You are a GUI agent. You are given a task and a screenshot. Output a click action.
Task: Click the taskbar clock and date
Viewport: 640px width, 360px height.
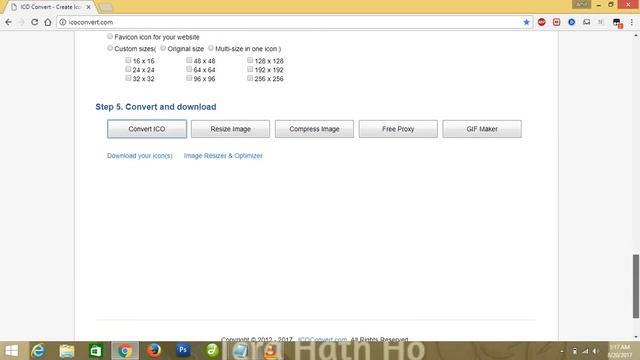click(620, 351)
